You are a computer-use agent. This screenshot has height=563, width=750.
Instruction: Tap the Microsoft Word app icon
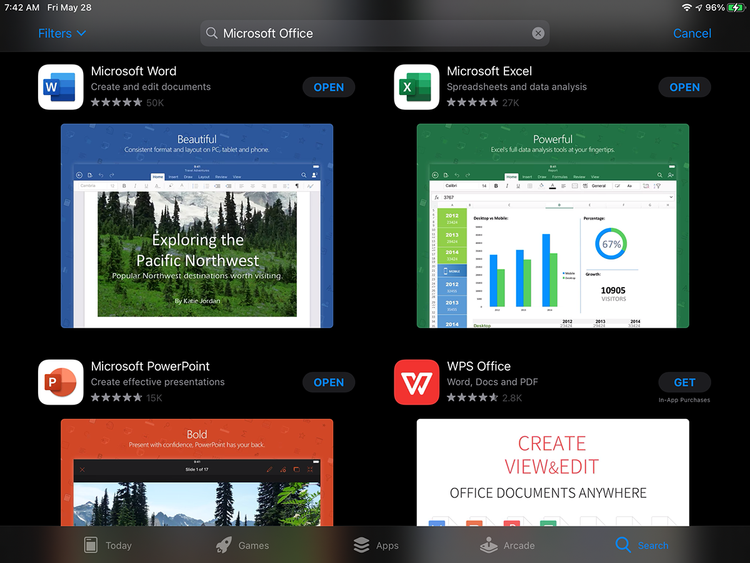point(61,87)
